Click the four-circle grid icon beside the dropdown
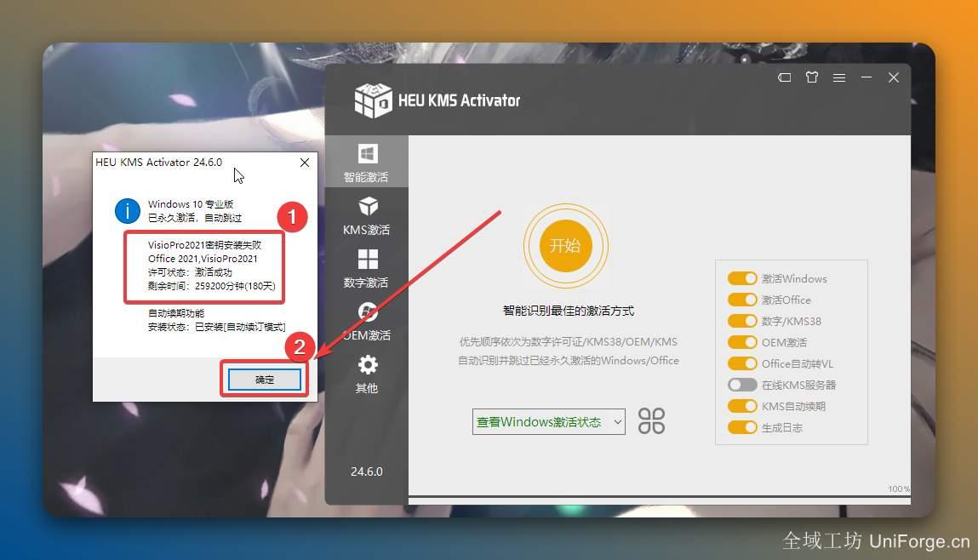 click(651, 421)
